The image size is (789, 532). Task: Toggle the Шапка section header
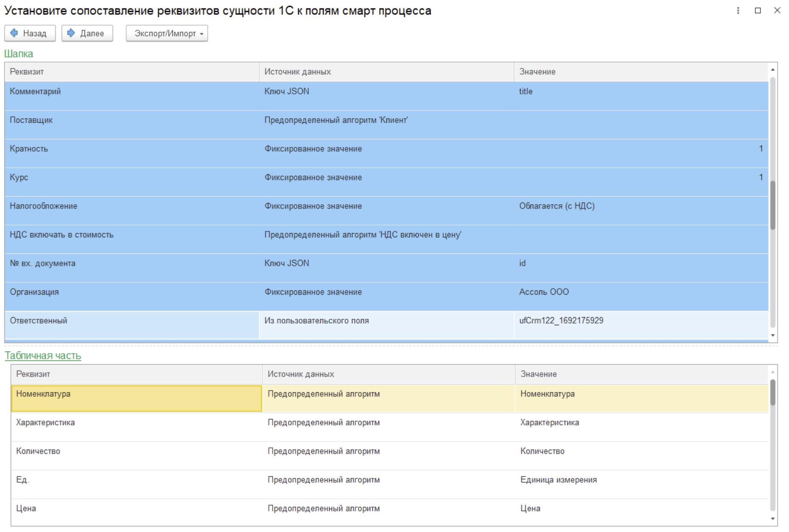19,54
